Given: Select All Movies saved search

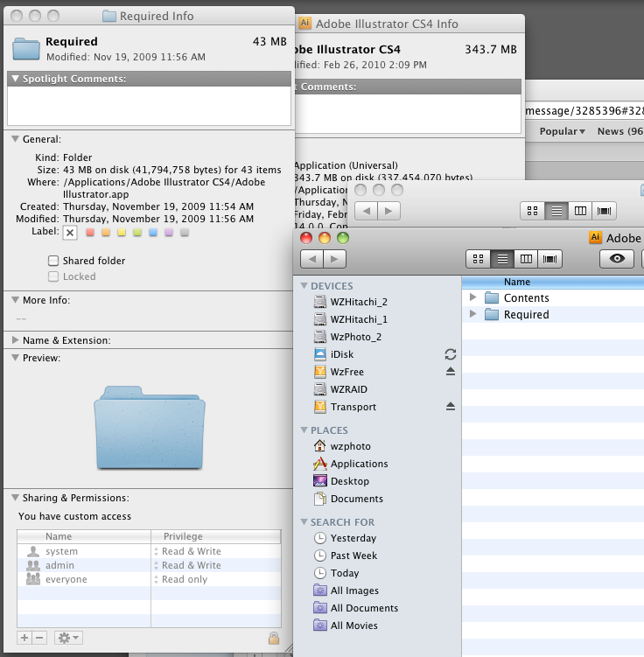Looking at the screenshot, I should [x=346, y=626].
